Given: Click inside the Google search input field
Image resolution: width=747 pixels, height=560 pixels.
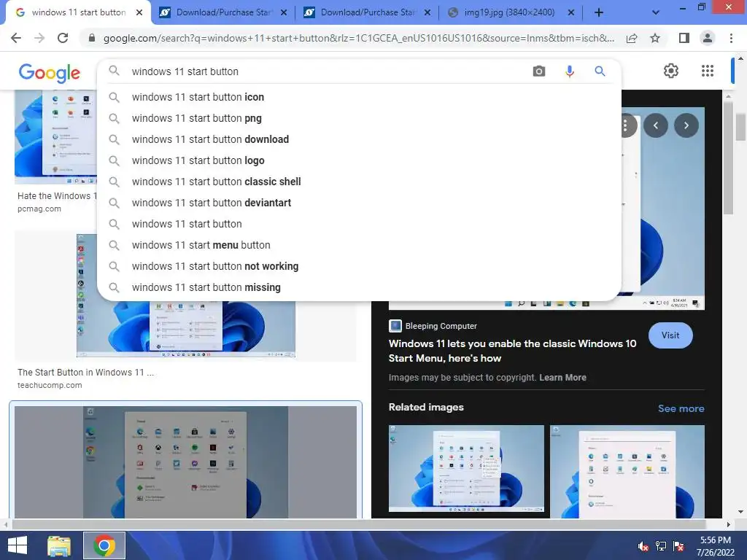Looking at the screenshot, I should click(324, 71).
